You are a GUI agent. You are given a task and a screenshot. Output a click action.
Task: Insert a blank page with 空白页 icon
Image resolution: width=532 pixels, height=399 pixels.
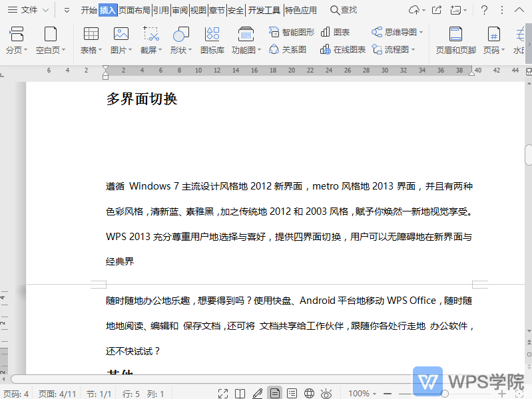pos(50,34)
